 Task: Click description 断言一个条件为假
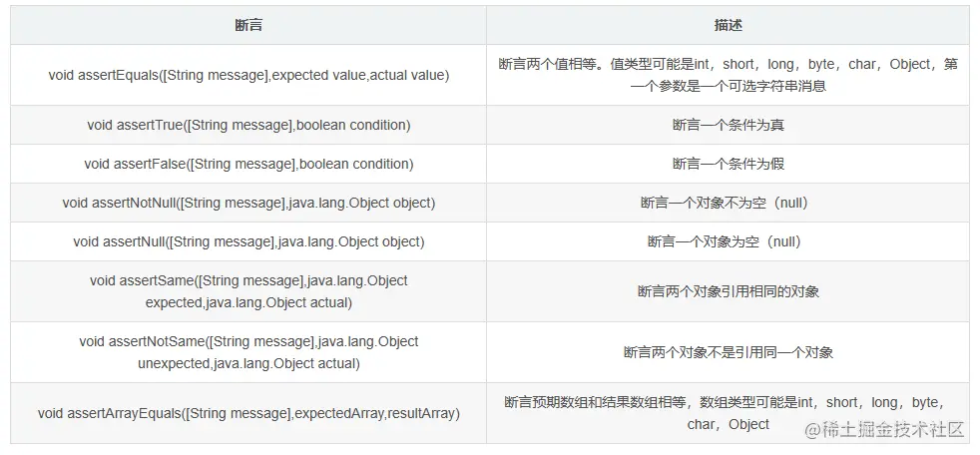tap(729, 164)
